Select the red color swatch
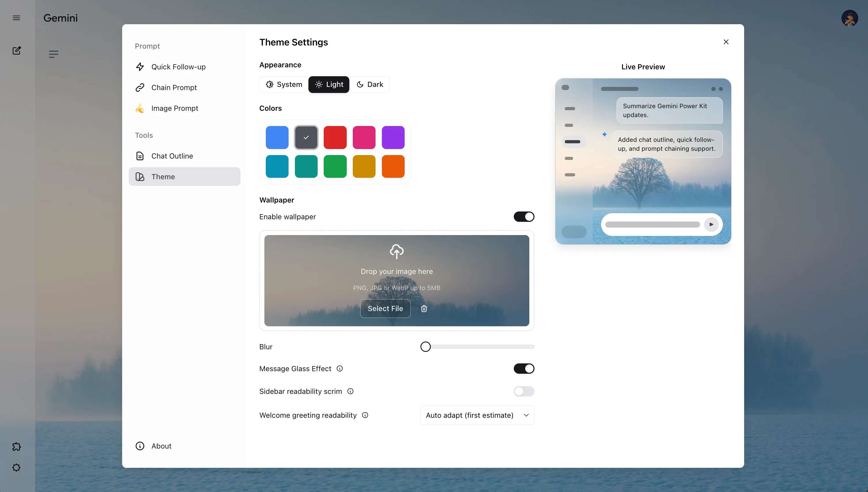The width and height of the screenshot is (868, 492). (x=335, y=137)
